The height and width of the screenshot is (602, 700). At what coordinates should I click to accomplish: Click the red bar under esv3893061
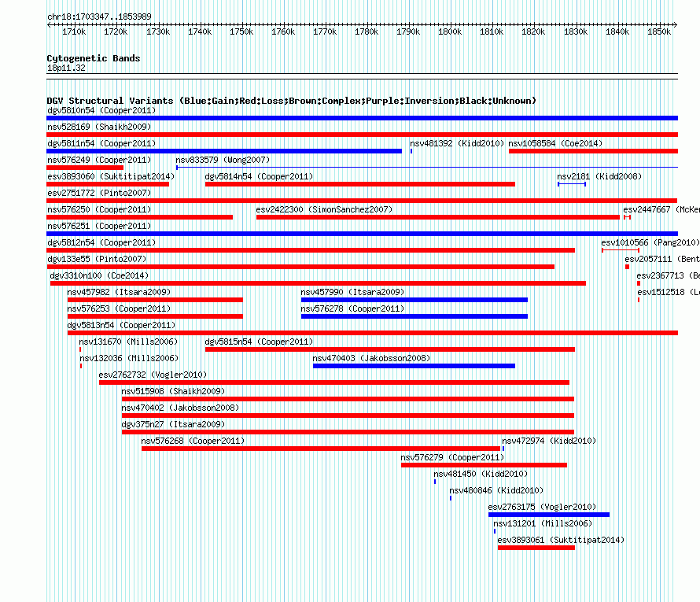pyautogui.click(x=536, y=548)
